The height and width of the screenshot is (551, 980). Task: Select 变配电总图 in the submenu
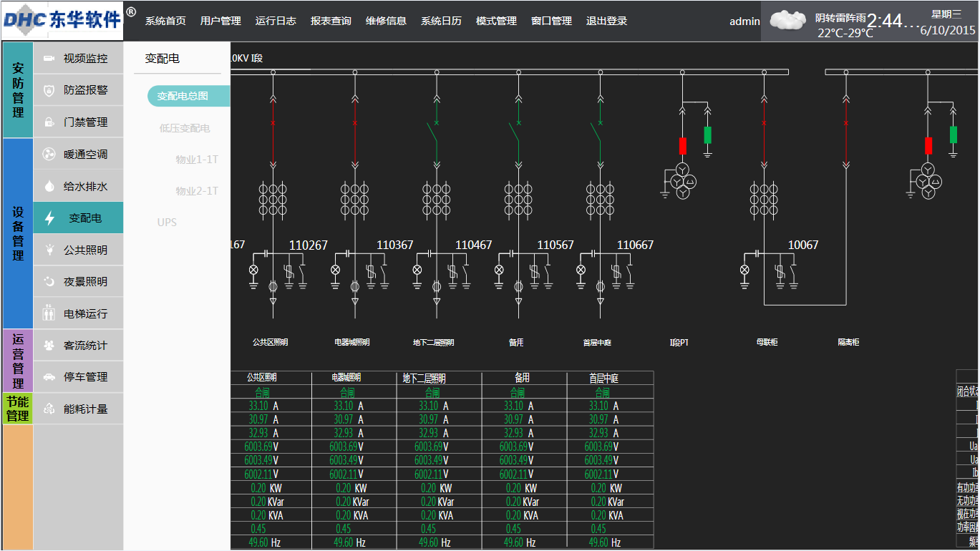click(x=183, y=96)
